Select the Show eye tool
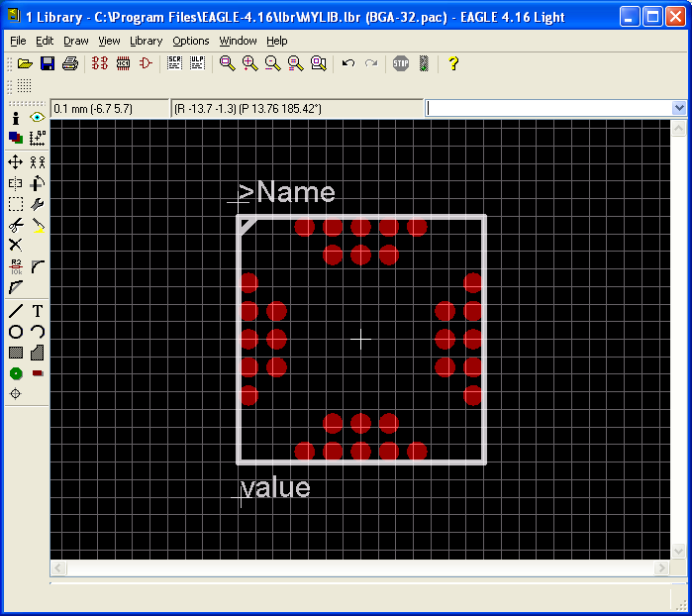The height and width of the screenshot is (616, 692). point(38,118)
